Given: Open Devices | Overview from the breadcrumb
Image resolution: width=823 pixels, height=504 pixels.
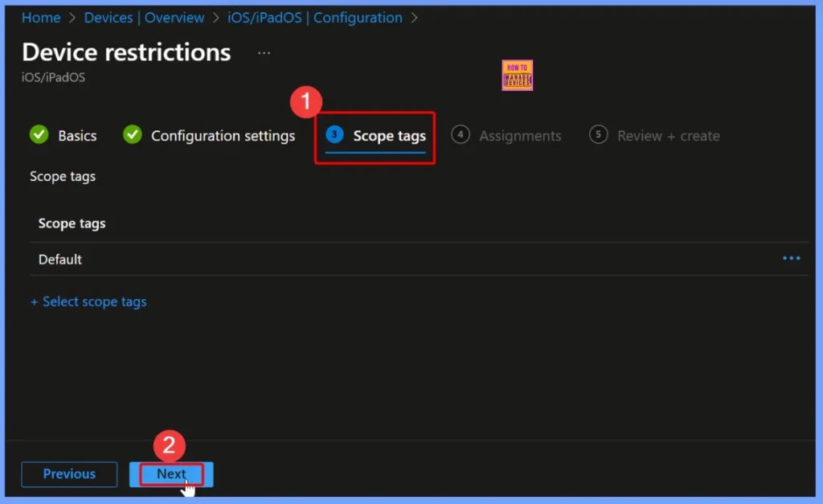Looking at the screenshot, I should 143,17.
